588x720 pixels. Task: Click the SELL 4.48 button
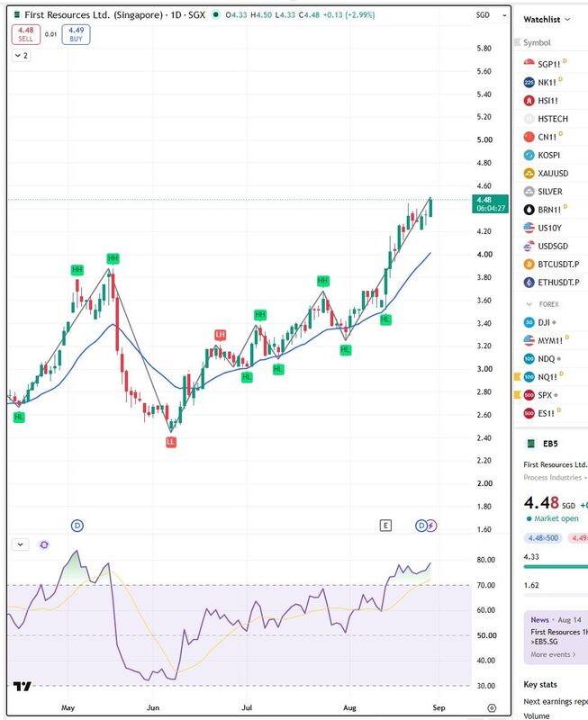pos(26,34)
